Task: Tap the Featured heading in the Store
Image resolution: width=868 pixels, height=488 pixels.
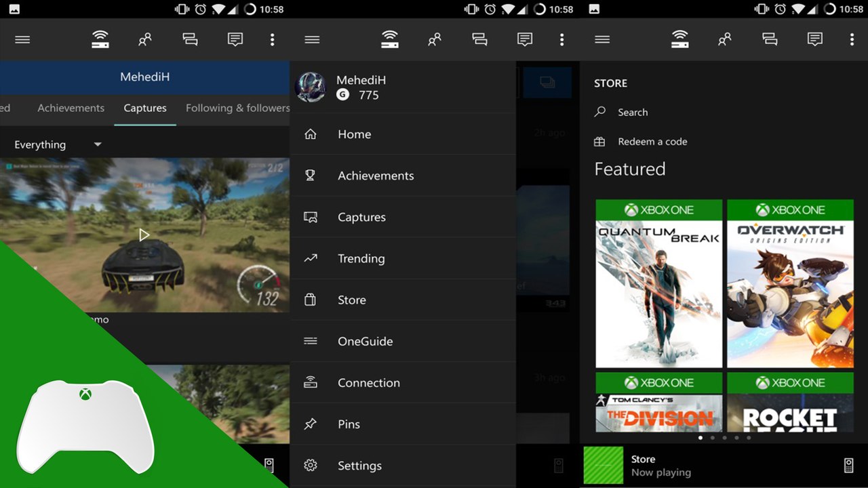Action: pyautogui.click(x=630, y=169)
